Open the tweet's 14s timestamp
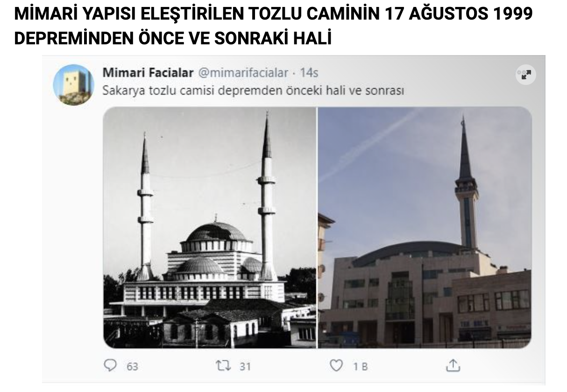 click(309, 73)
